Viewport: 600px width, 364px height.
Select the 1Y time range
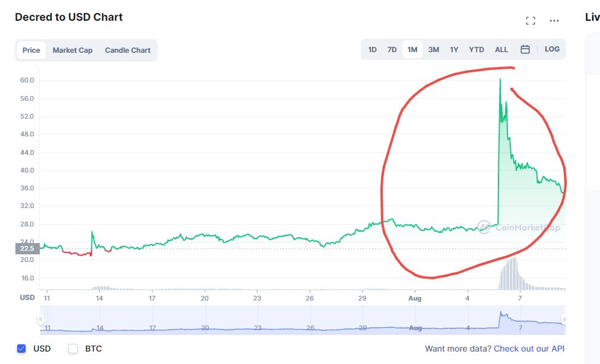click(x=454, y=49)
